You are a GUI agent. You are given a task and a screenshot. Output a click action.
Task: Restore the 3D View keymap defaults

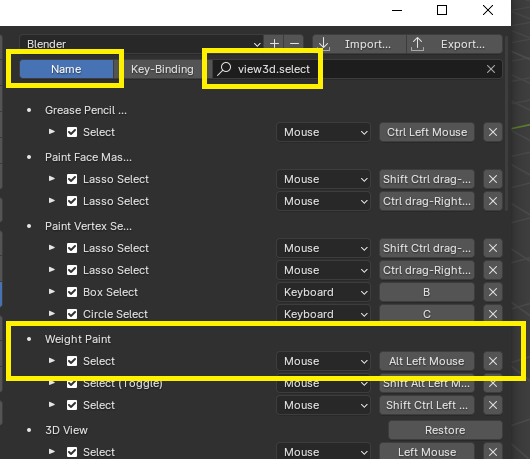pos(445,430)
